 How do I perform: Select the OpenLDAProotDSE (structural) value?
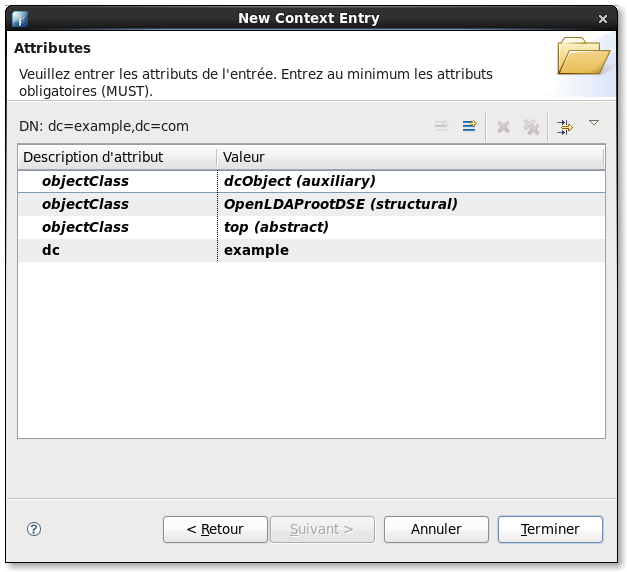pyautogui.click(x=340, y=204)
